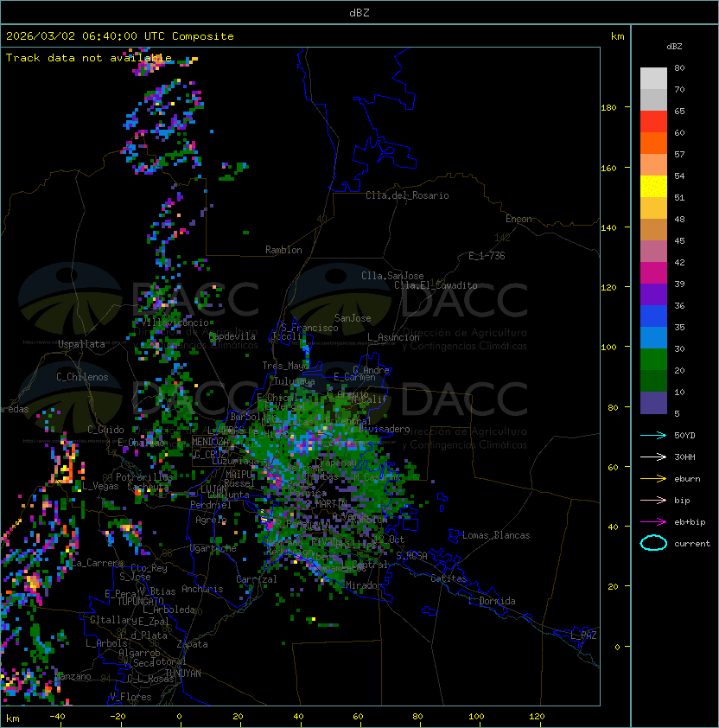Click the 'TUPUNGATO' place label
This screenshot has height=728, width=719.
coord(141,601)
